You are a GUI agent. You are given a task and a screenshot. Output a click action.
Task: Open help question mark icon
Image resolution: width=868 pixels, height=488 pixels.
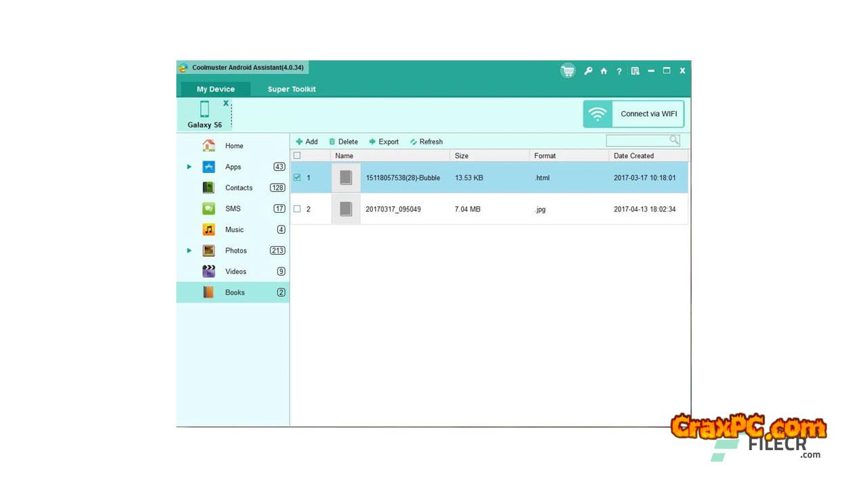pos(618,71)
